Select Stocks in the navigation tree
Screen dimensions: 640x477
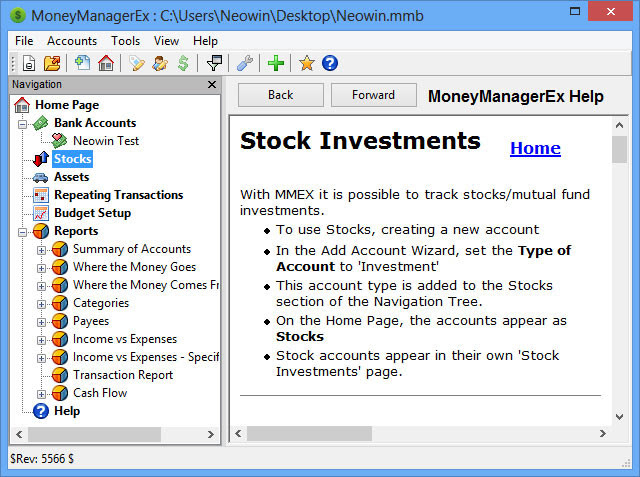pyautogui.click(x=73, y=159)
